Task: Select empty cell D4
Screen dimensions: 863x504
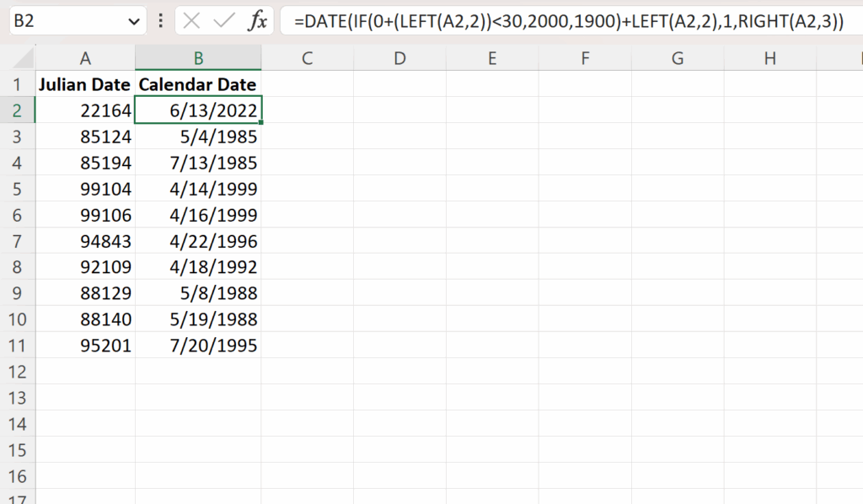Action: point(400,163)
